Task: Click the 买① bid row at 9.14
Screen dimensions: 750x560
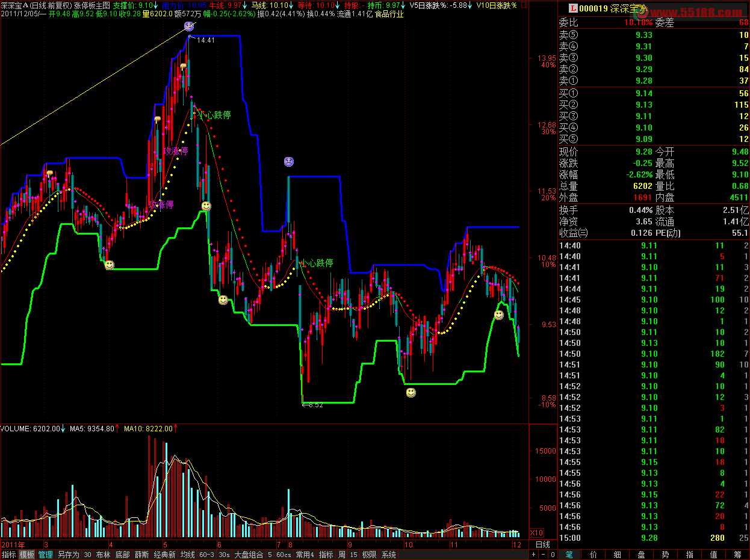Action: (x=654, y=93)
